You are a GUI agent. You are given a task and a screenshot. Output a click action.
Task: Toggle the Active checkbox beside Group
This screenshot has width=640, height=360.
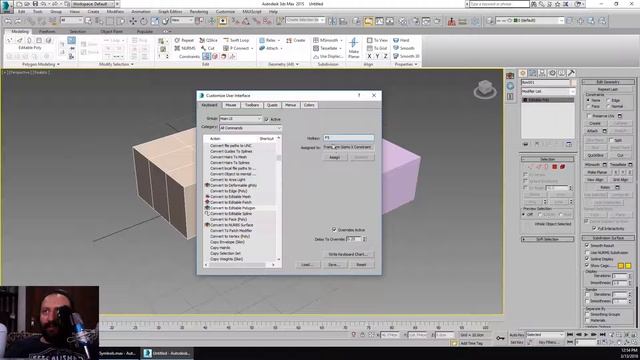pyautogui.click(x=266, y=119)
